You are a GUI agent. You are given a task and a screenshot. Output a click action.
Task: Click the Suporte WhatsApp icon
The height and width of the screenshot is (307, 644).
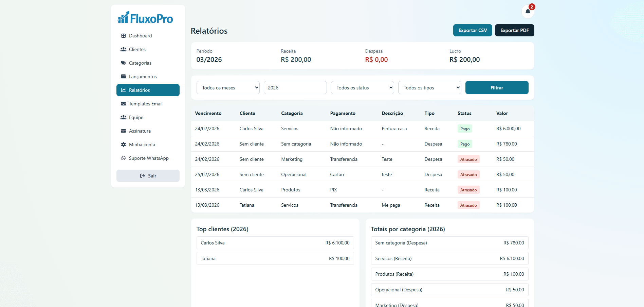pyautogui.click(x=124, y=158)
